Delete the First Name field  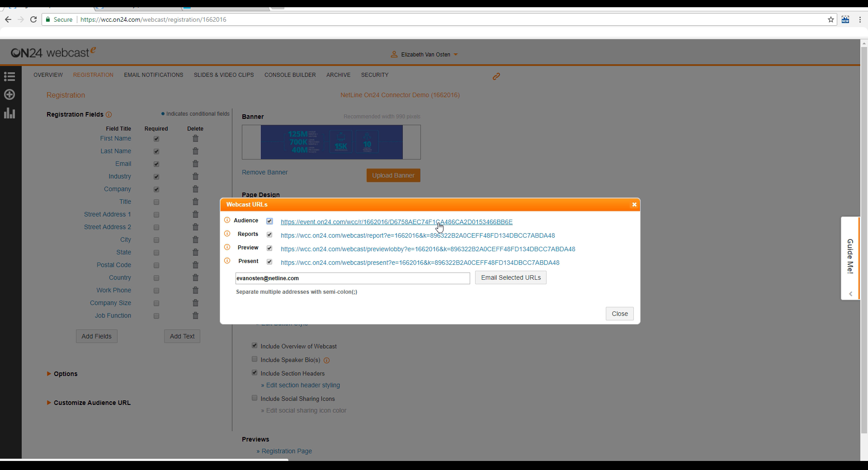(195, 138)
